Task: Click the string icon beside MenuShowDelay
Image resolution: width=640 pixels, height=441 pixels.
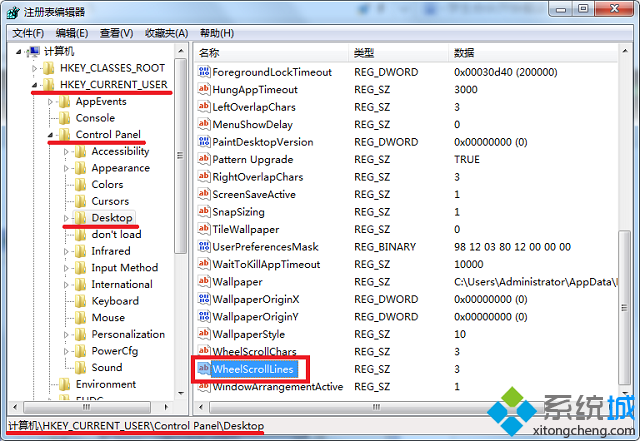Action: (204, 124)
